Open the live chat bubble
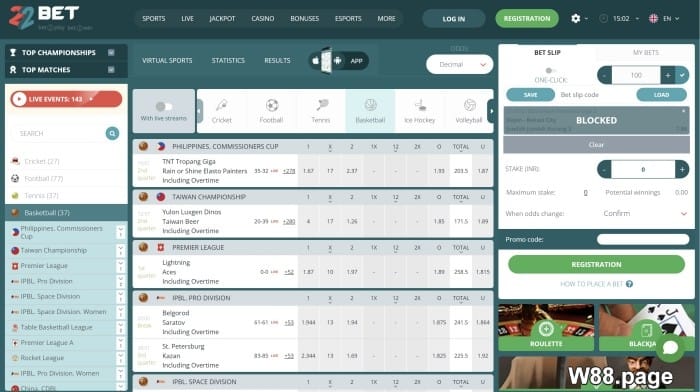Image resolution: width=700 pixels, height=392 pixels. (x=670, y=347)
